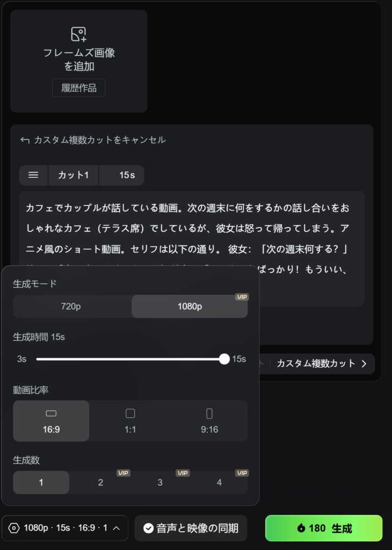Select 1080p VIP generation mode

(189, 306)
